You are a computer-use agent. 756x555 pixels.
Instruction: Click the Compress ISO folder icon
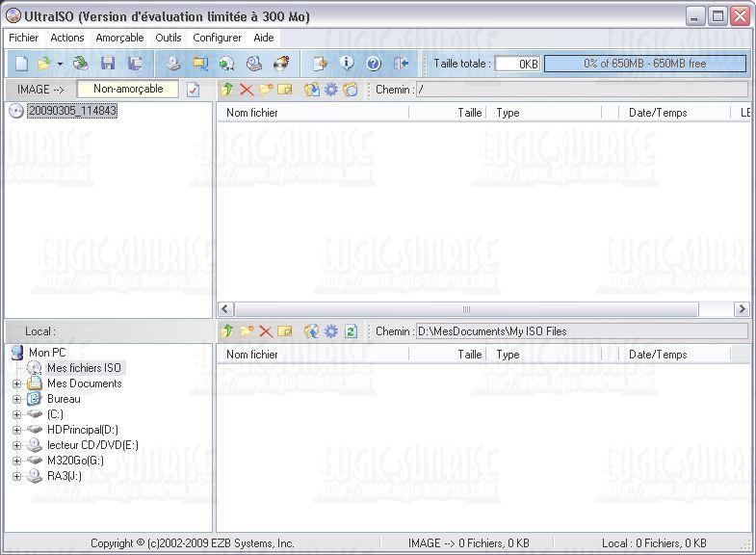(x=200, y=64)
